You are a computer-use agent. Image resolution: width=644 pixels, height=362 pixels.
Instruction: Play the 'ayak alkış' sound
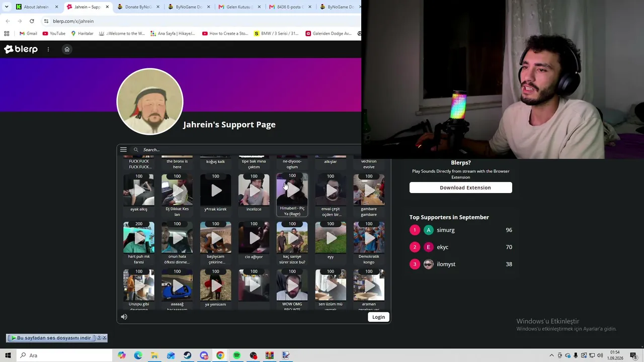click(x=139, y=191)
